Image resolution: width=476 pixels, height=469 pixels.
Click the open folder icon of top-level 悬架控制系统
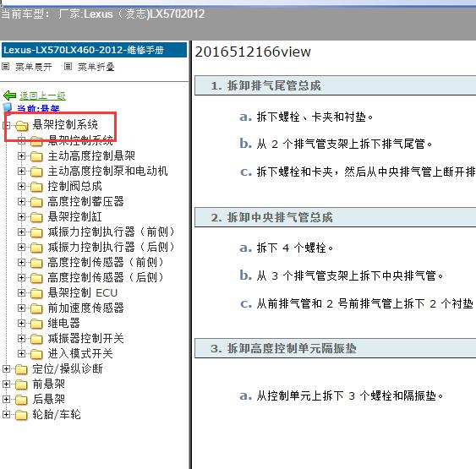pos(21,125)
